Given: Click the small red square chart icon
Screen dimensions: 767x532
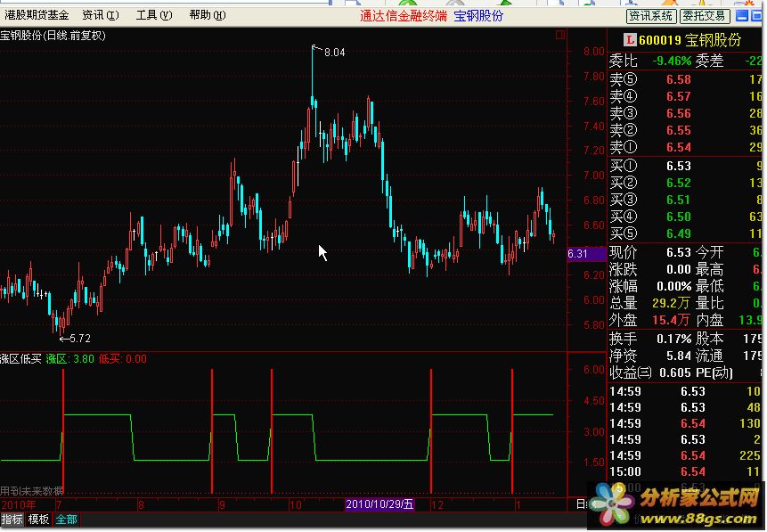Looking at the screenshot, I should pyautogui.click(x=560, y=35).
